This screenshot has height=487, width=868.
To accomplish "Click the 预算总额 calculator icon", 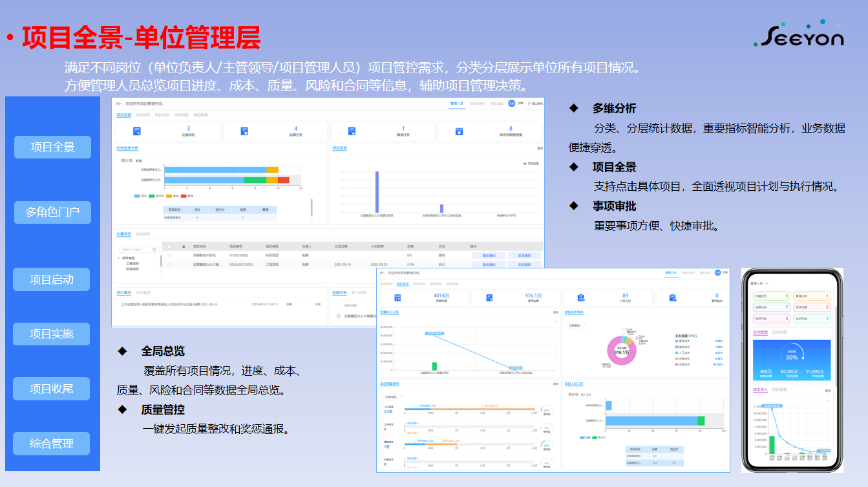I will pyautogui.click(x=397, y=298).
